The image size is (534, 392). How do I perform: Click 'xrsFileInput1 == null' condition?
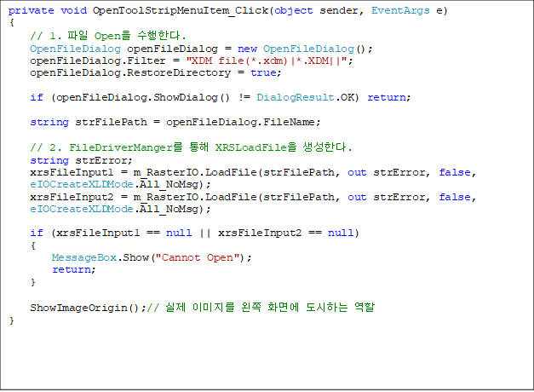point(124,233)
